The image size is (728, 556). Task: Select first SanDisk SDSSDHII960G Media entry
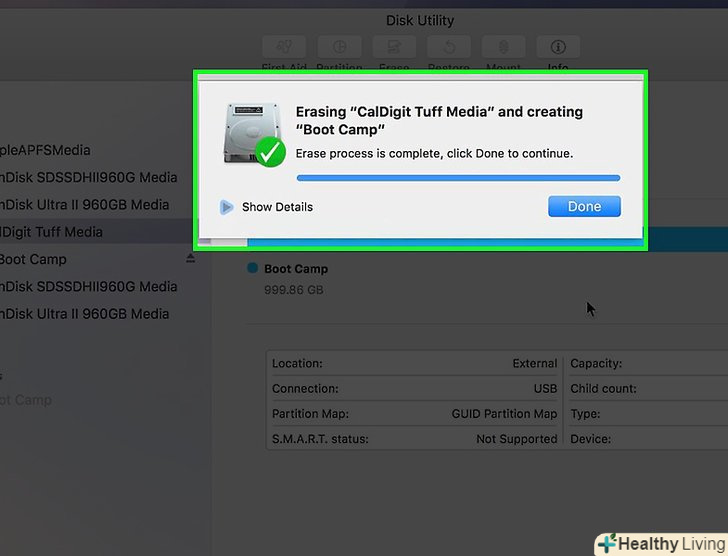[89, 177]
